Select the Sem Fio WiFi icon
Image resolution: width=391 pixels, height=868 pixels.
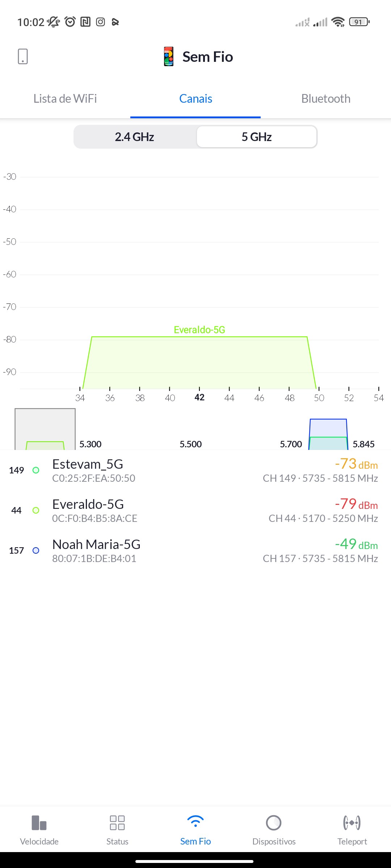(195, 822)
